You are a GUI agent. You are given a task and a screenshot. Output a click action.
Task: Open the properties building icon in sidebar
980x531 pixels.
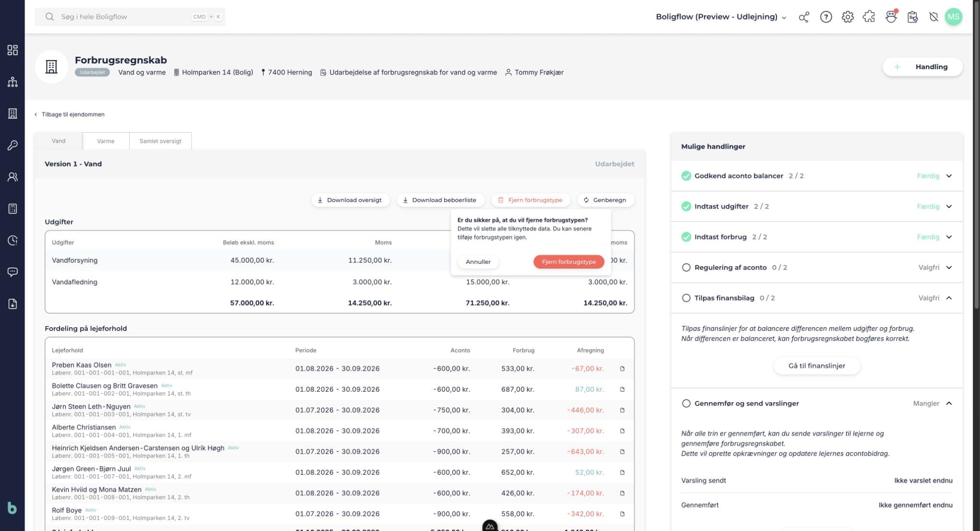click(x=12, y=113)
